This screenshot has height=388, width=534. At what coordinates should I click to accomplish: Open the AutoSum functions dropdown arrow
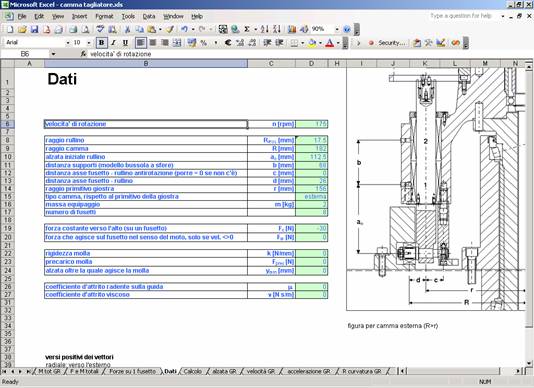(x=255, y=30)
